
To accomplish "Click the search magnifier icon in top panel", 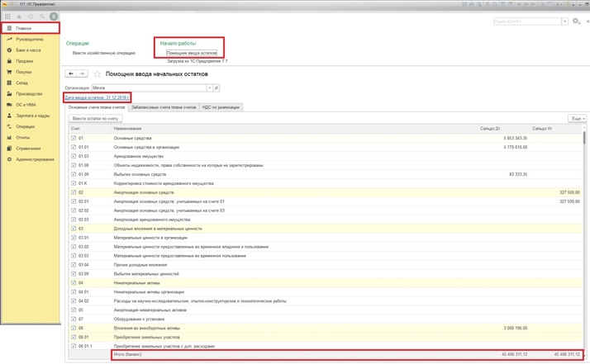I will (42, 17).
